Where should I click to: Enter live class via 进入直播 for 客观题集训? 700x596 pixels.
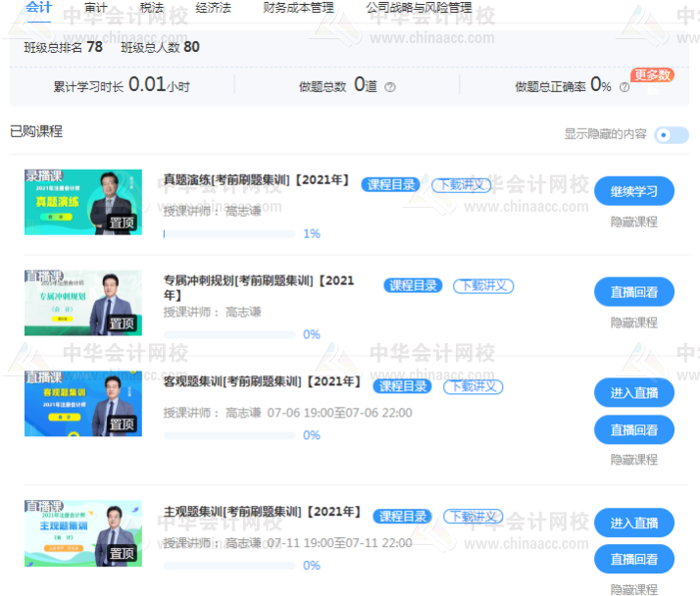633,393
